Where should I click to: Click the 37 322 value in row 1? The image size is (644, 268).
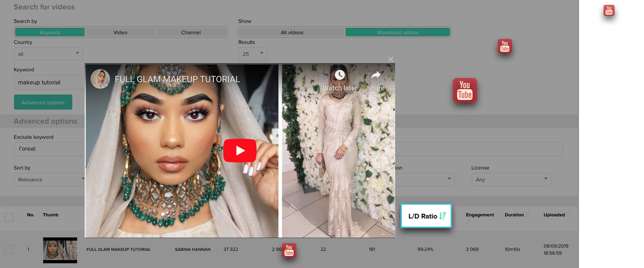231,249
